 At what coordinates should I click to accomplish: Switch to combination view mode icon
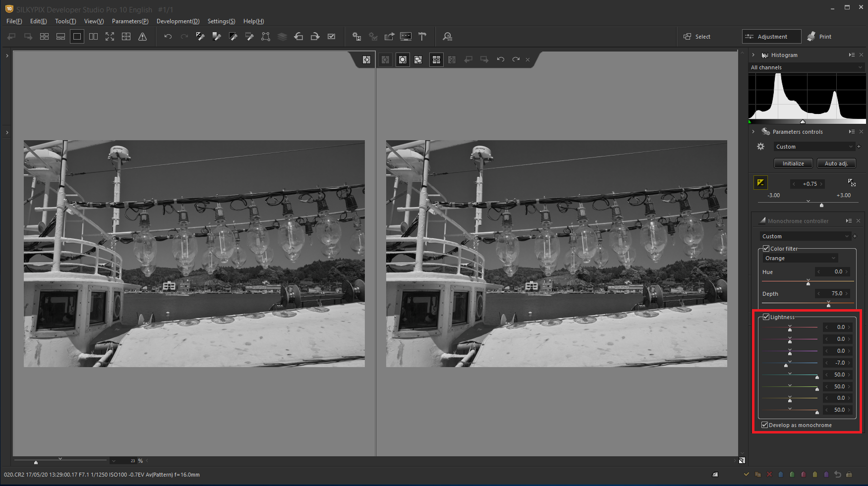[x=60, y=37]
